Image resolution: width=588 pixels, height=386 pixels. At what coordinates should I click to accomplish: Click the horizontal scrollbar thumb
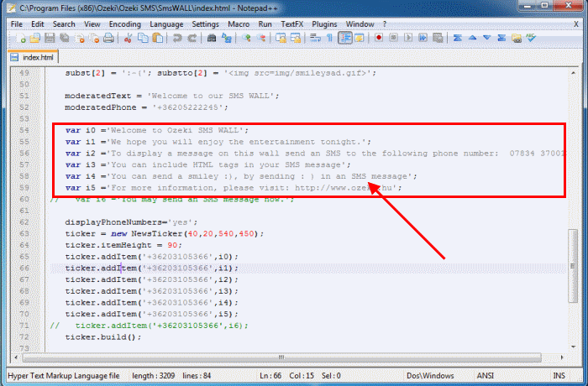[x=281, y=357]
